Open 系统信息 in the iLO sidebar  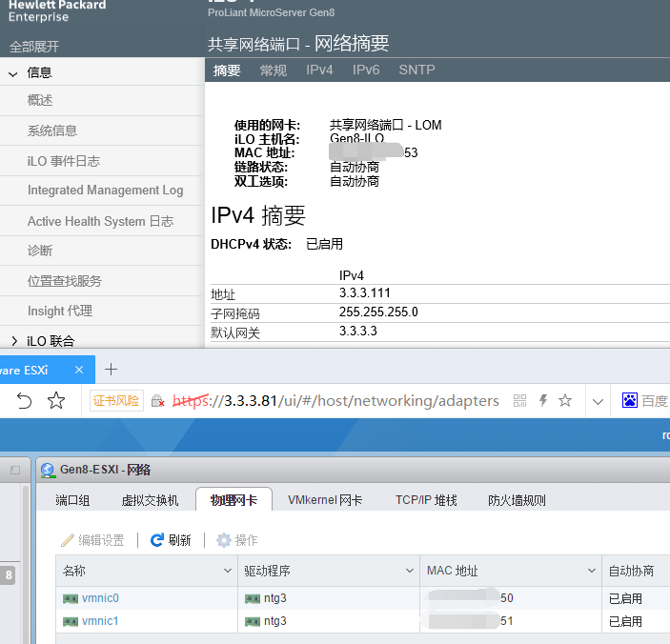(52, 131)
